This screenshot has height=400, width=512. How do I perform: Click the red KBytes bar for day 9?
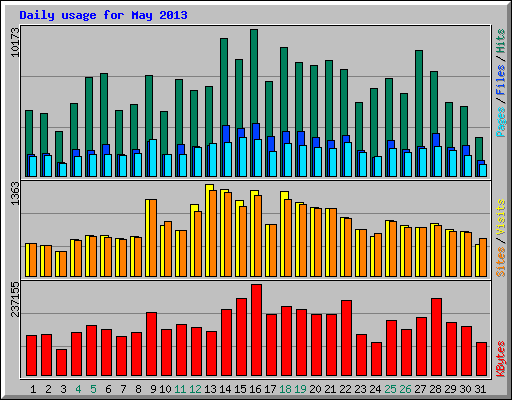coord(151,344)
